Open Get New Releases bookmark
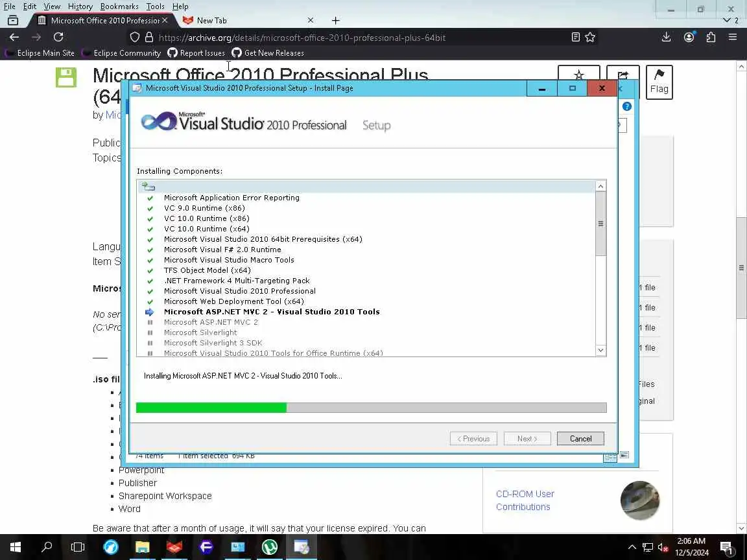 click(x=268, y=53)
